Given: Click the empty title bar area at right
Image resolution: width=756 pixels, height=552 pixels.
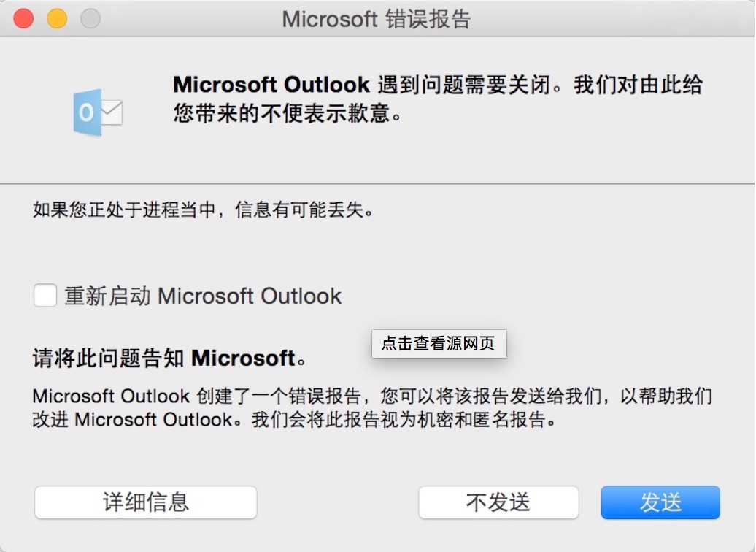Looking at the screenshot, I should click(620, 19).
